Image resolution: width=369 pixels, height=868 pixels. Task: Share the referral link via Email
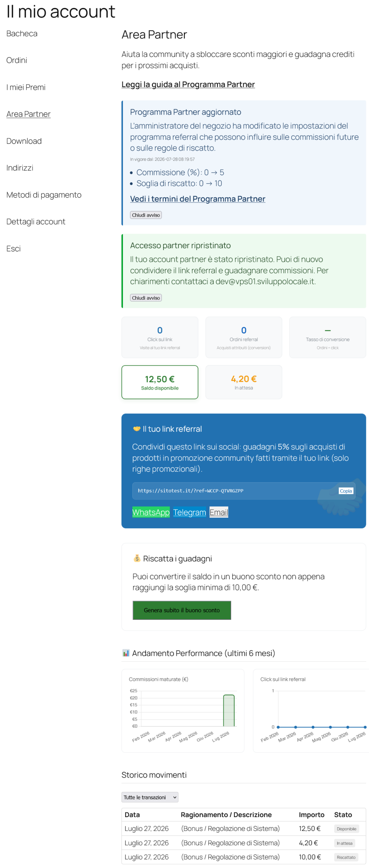(219, 512)
